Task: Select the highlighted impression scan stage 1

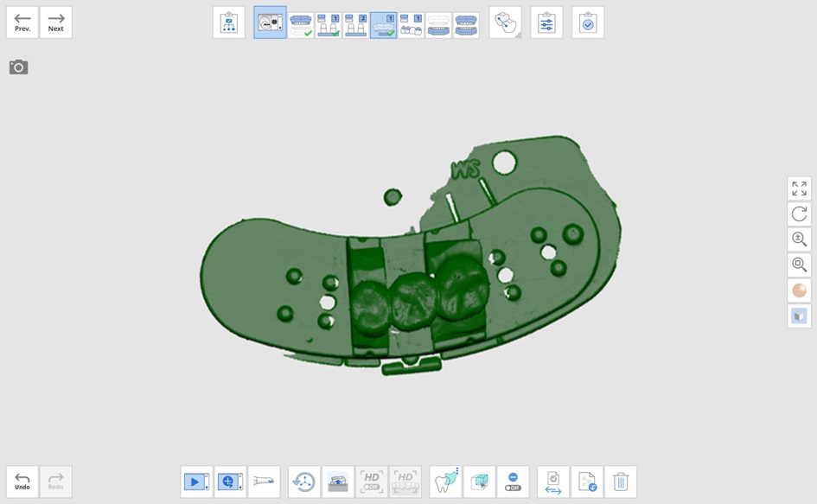Action: pyautogui.click(x=384, y=25)
